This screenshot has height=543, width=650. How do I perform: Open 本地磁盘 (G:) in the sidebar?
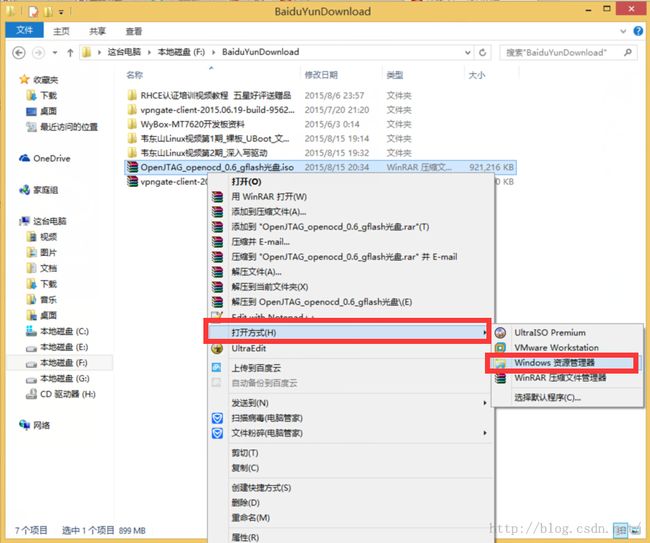point(57,378)
